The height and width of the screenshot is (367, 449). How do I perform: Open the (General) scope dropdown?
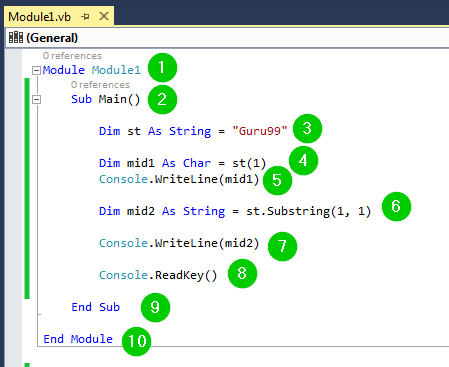click(x=227, y=38)
